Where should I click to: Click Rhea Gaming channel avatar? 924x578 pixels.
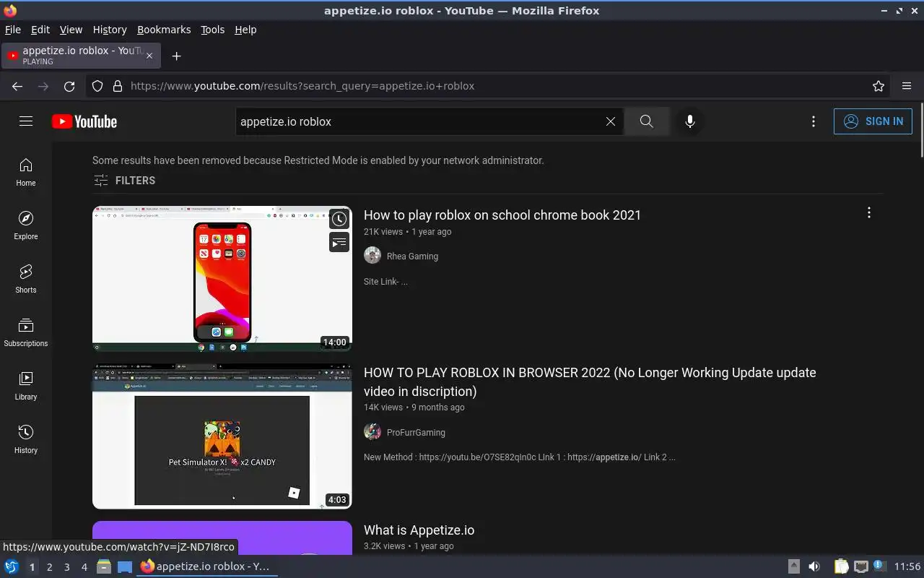(x=372, y=255)
